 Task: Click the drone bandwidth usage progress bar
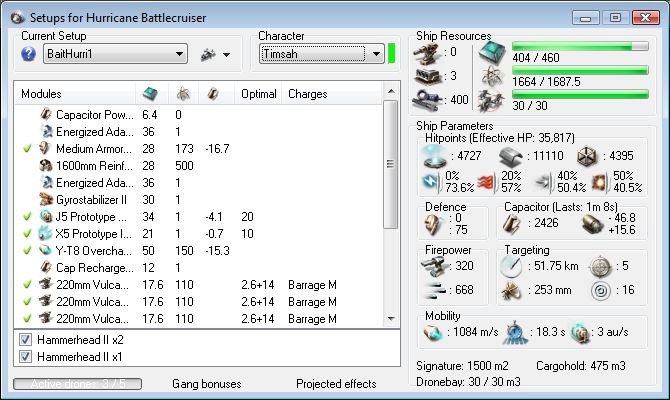coord(580,94)
